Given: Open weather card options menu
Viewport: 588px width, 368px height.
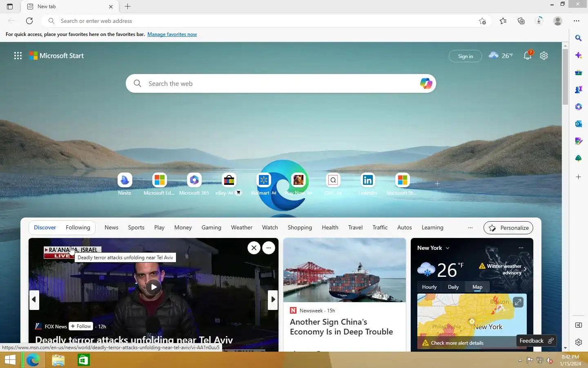Looking at the screenshot, I should click(x=521, y=248).
